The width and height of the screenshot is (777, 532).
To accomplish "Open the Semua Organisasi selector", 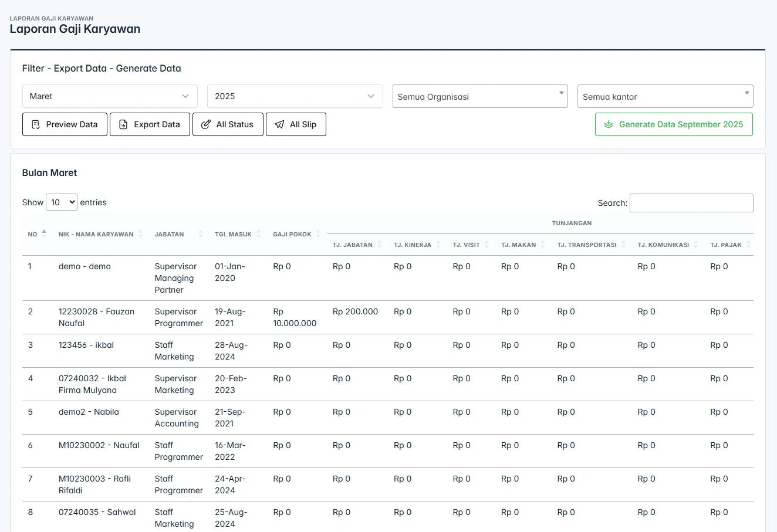I will [479, 97].
